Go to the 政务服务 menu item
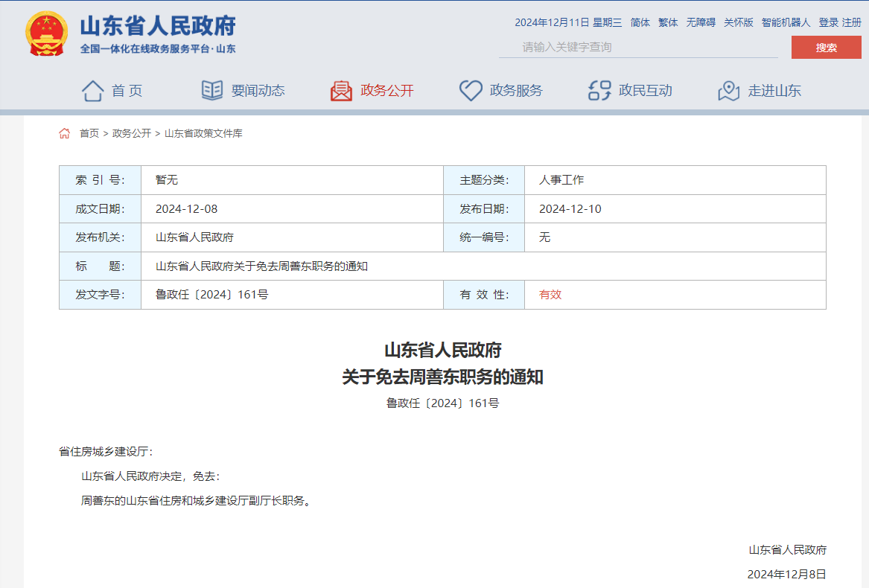Screen dimensions: 869x588 516,91
